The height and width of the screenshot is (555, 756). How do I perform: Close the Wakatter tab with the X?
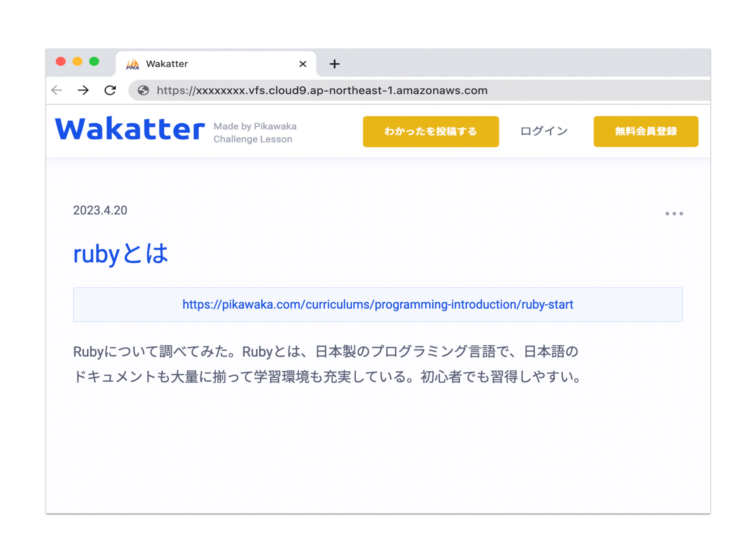pyautogui.click(x=303, y=64)
